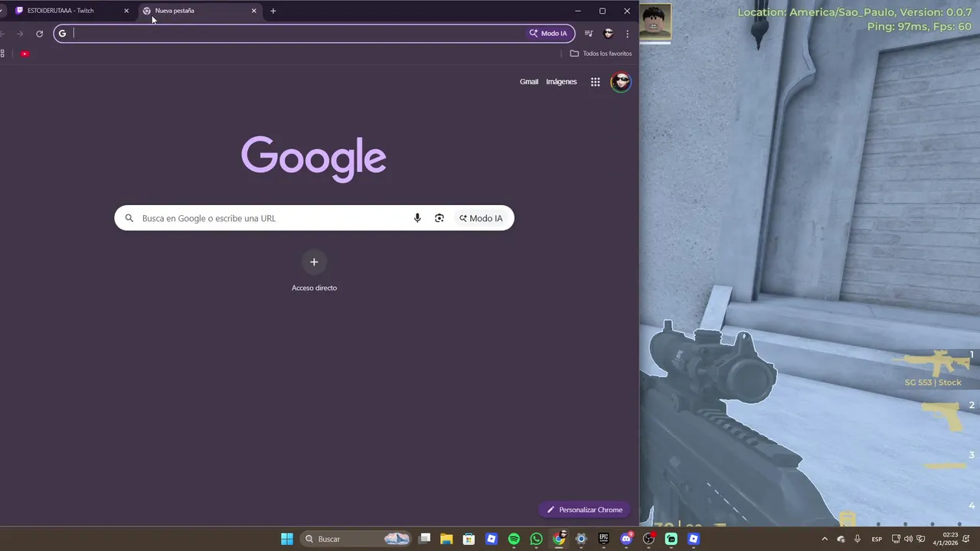Open the notification bell beside the clock

click(x=967, y=539)
